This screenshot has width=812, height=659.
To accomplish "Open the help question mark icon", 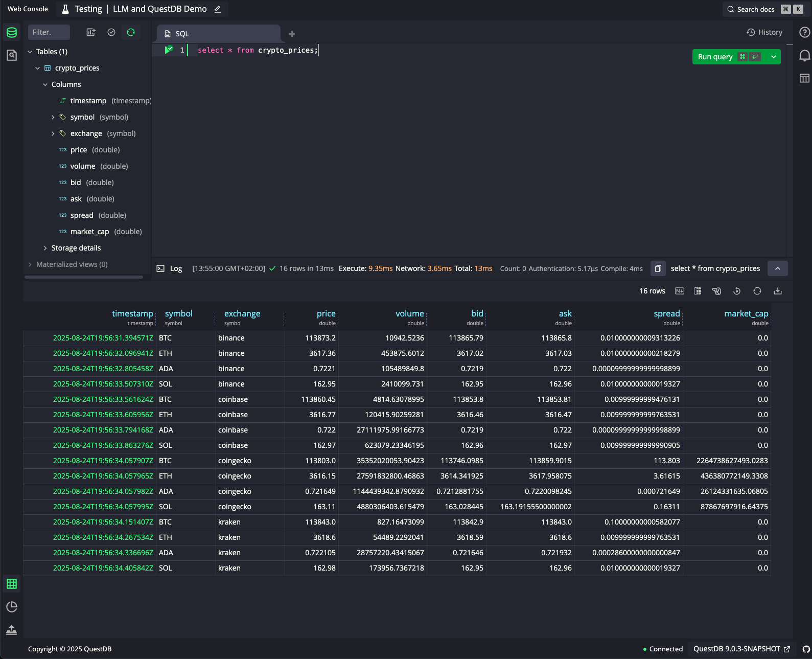I will (x=804, y=32).
